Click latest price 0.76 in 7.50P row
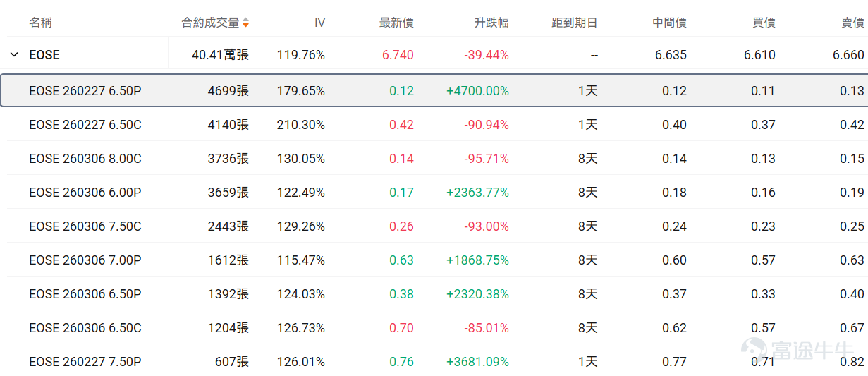Image resolution: width=868 pixels, height=376 pixels. [x=401, y=362]
